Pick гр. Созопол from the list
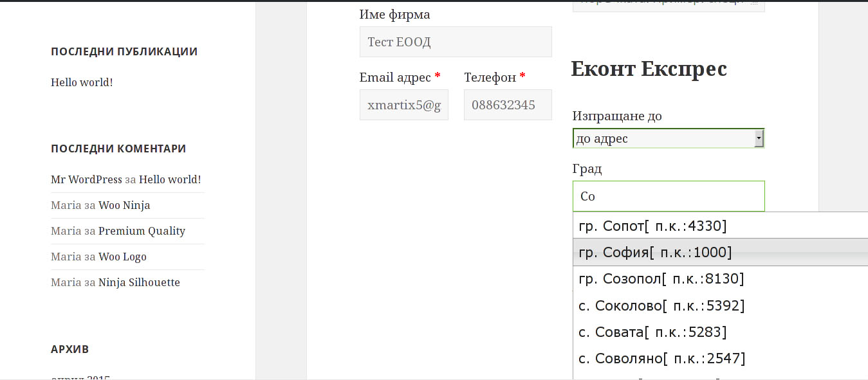This screenshot has width=868, height=380. pyautogui.click(x=720, y=278)
